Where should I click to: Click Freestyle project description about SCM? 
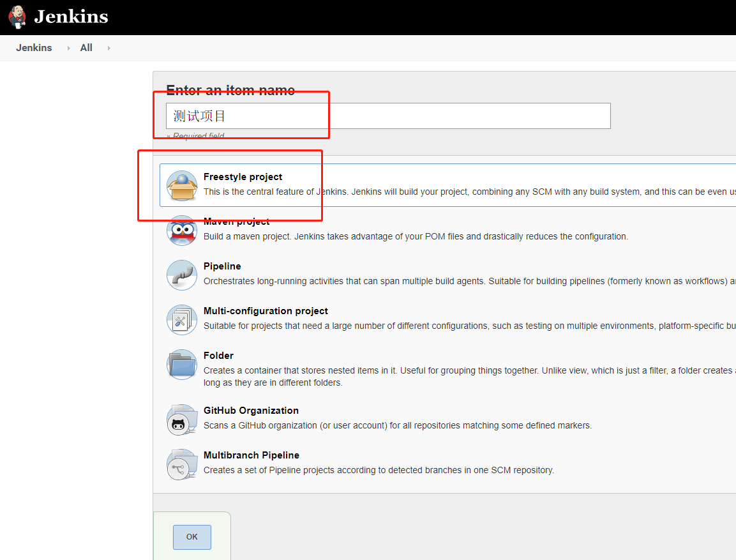(469, 192)
